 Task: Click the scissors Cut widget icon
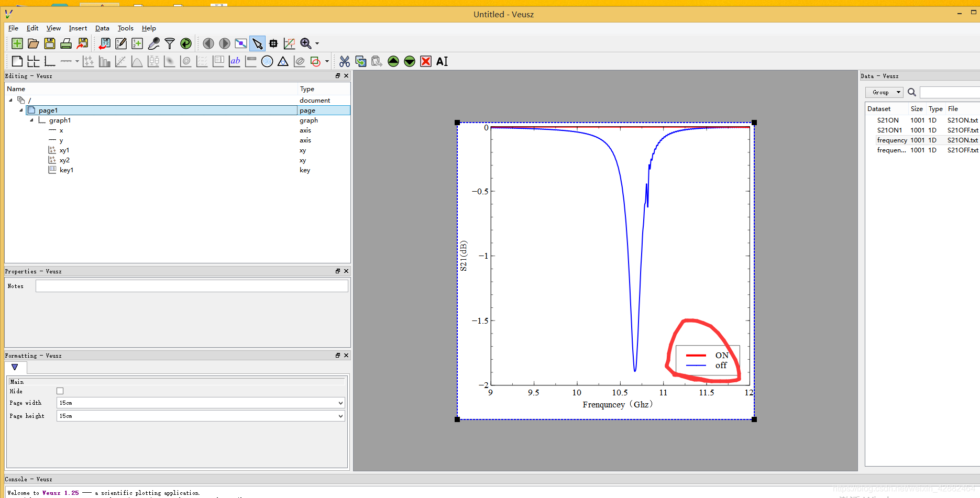coord(344,61)
